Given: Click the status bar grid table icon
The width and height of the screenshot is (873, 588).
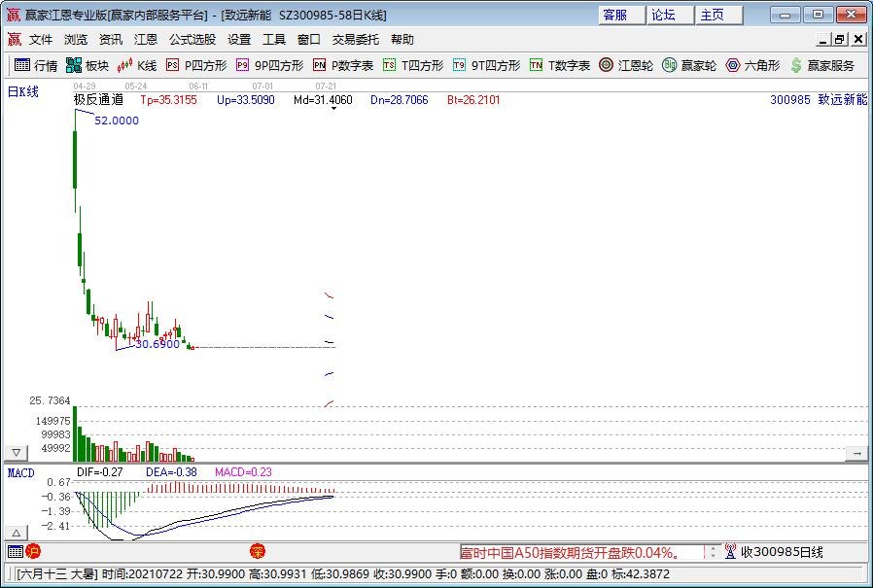Looking at the screenshot, I should [x=15, y=552].
